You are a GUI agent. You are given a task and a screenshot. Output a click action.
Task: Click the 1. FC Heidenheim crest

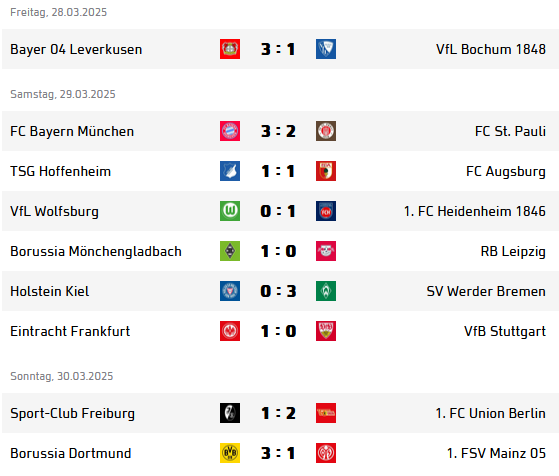(326, 211)
